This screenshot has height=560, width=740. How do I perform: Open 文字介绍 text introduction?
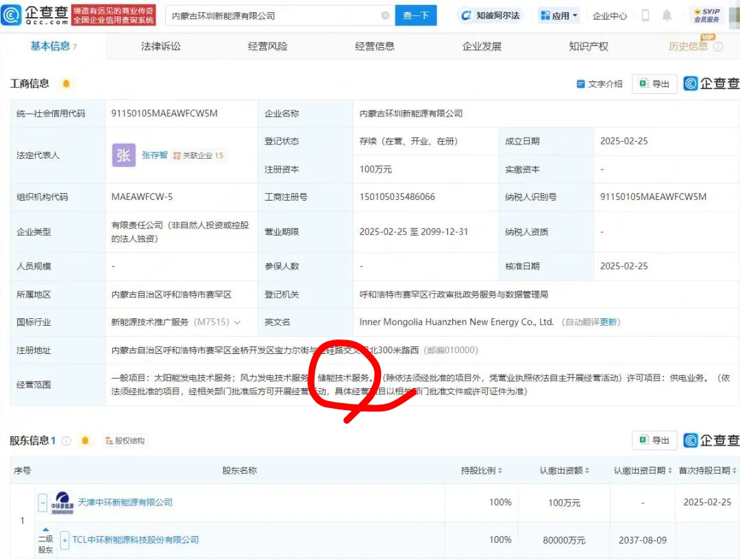(x=600, y=84)
